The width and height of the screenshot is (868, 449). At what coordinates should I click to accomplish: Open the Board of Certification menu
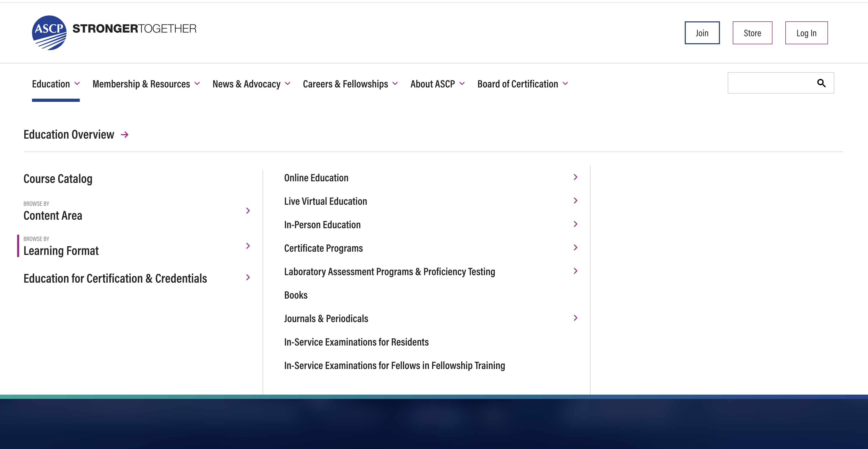point(517,84)
